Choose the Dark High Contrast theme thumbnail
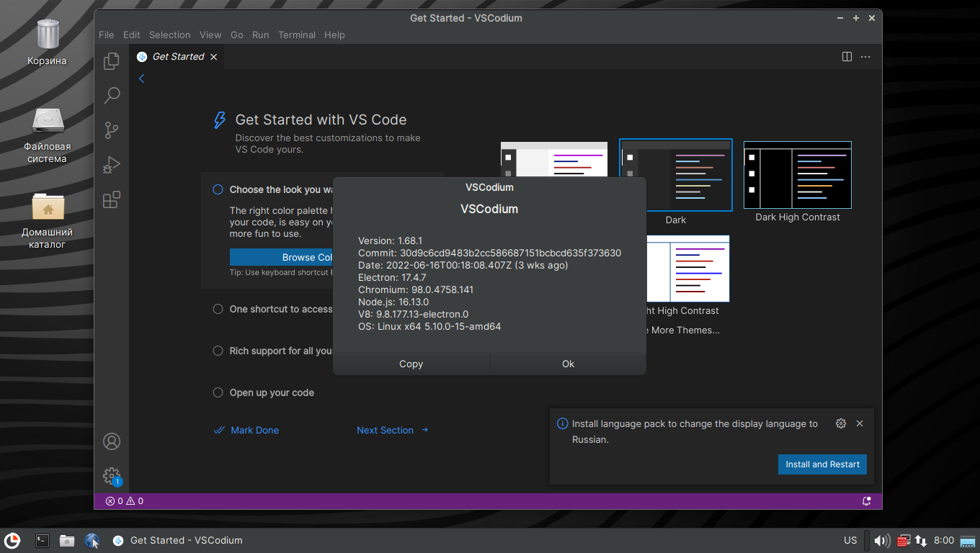Viewport: 980px width, 553px height. click(797, 175)
